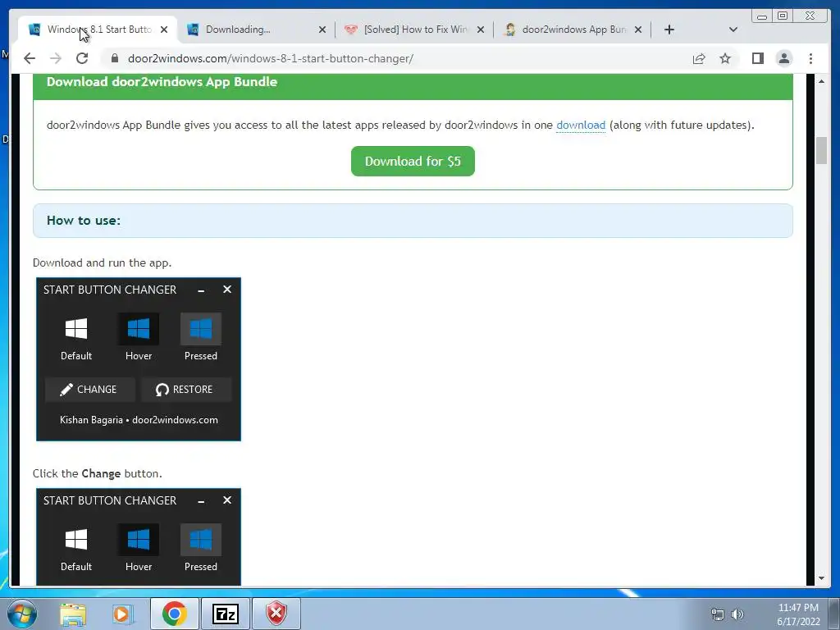Image resolution: width=840 pixels, height=630 pixels.
Task: Switch to [Solved] How to Fix tab
Action: pyautogui.click(x=409, y=30)
